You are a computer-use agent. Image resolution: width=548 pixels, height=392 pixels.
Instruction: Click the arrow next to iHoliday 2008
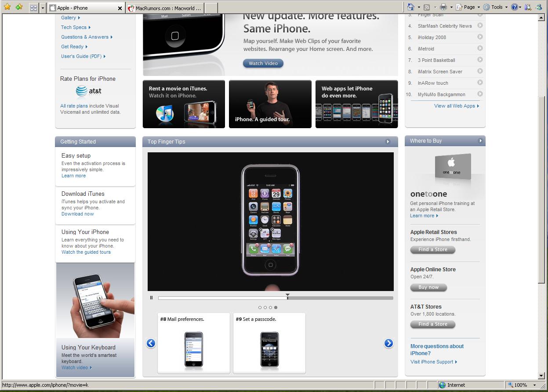[480, 37]
